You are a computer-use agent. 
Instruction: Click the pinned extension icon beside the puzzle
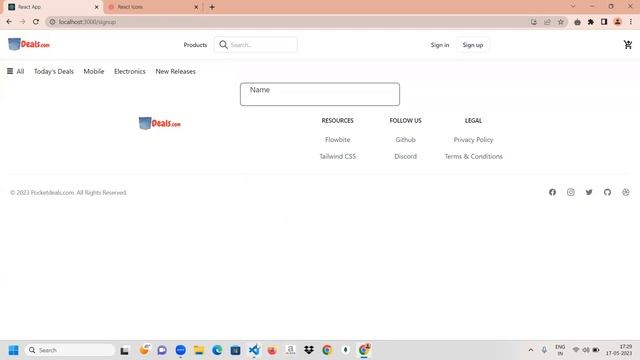click(x=577, y=22)
